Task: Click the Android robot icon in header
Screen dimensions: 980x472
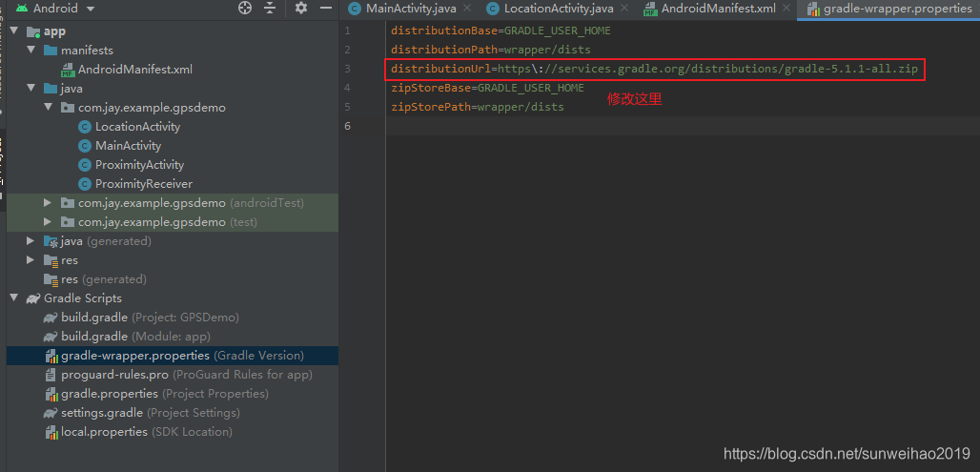Action: [22, 9]
